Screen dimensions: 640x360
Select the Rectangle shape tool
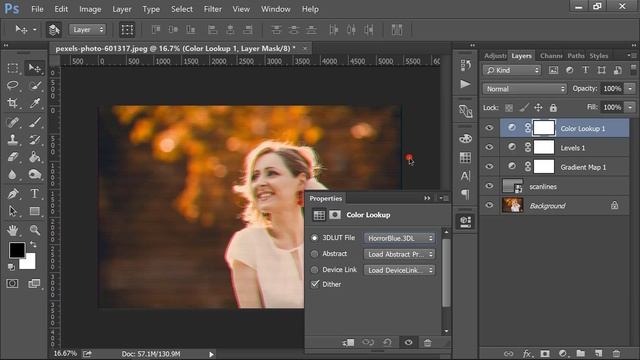coord(35,211)
